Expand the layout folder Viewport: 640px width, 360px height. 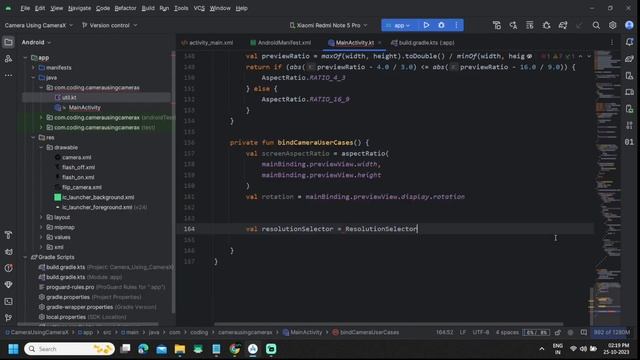41,217
